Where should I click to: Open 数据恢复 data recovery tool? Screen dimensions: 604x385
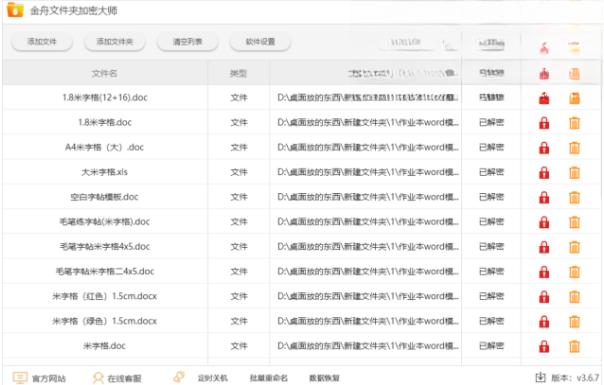(x=324, y=378)
